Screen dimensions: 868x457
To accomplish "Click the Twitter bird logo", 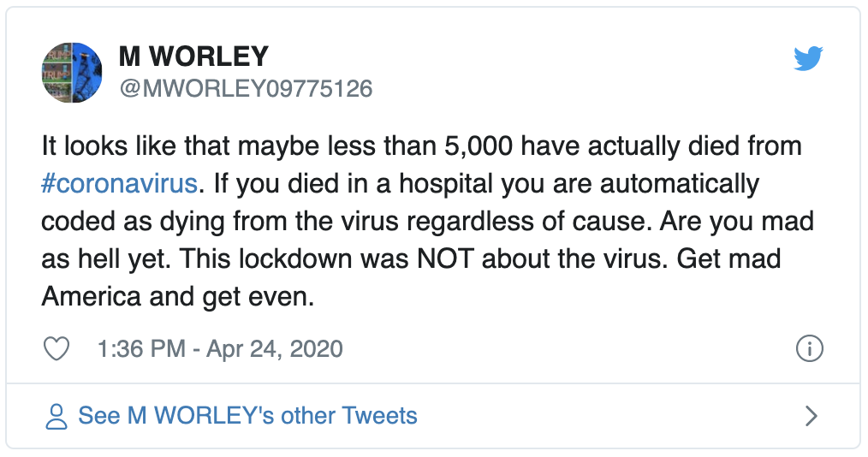I will [808, 59].
